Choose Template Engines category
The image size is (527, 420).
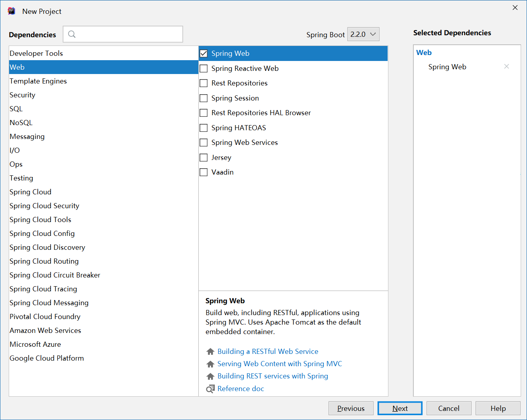pos(103,81)
